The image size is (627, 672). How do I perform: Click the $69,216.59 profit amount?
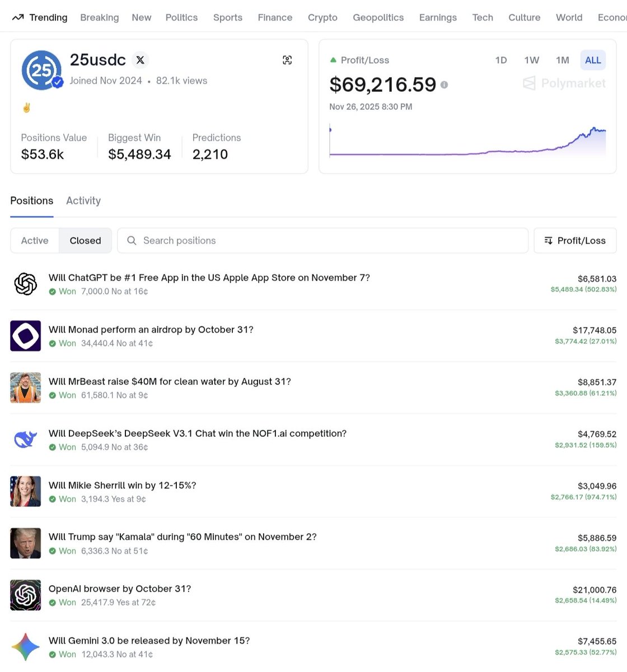pos(383,85)
